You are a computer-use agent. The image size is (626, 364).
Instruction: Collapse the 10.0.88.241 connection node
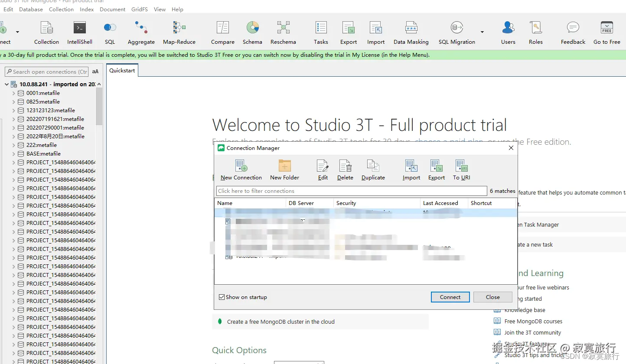point(7,84)
